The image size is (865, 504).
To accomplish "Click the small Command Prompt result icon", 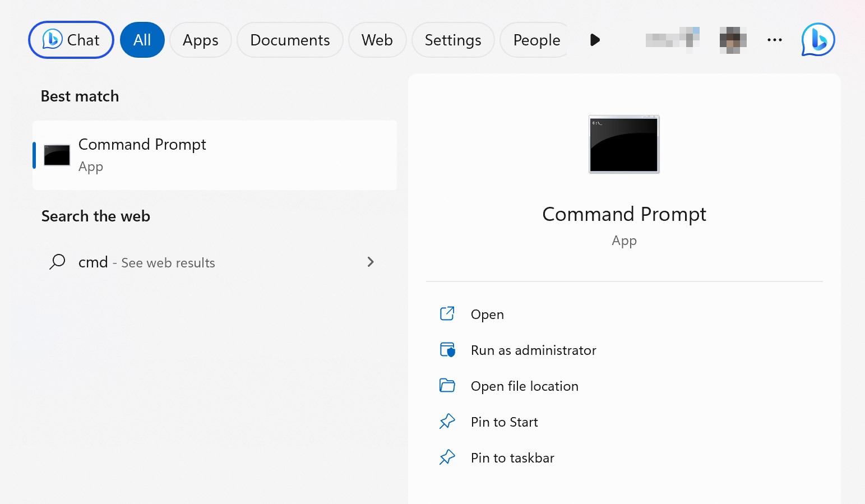I will tap(57, 155).
